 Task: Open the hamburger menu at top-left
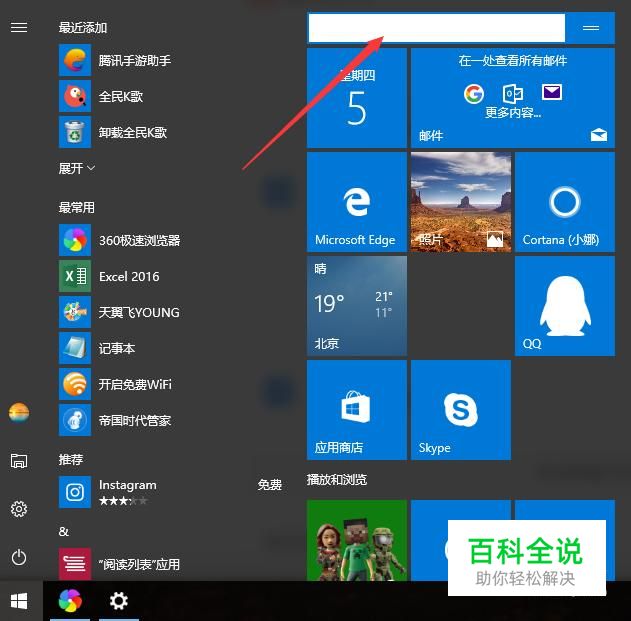coord(19,27)
